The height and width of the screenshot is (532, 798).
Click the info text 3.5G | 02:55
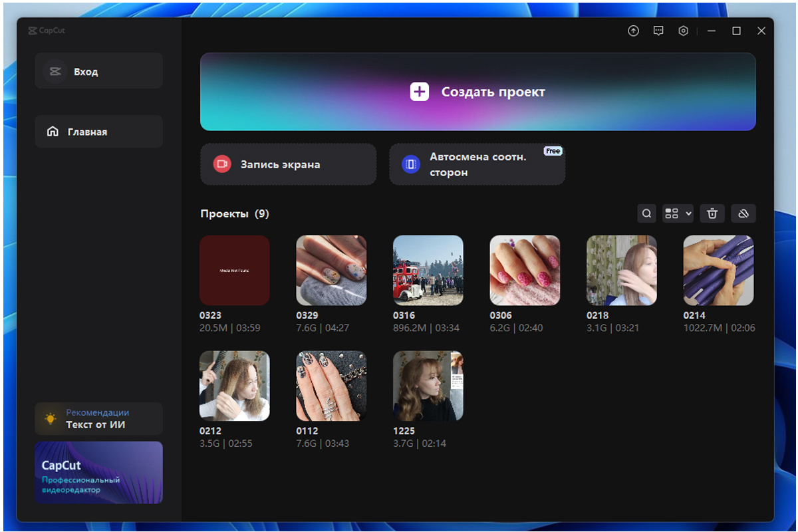pos(226,444)
